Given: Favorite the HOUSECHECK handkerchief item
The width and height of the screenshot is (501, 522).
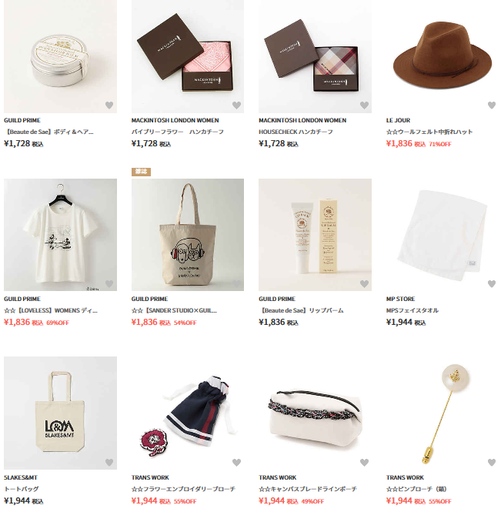Looking at the screenshot, I should pos(364,105).
